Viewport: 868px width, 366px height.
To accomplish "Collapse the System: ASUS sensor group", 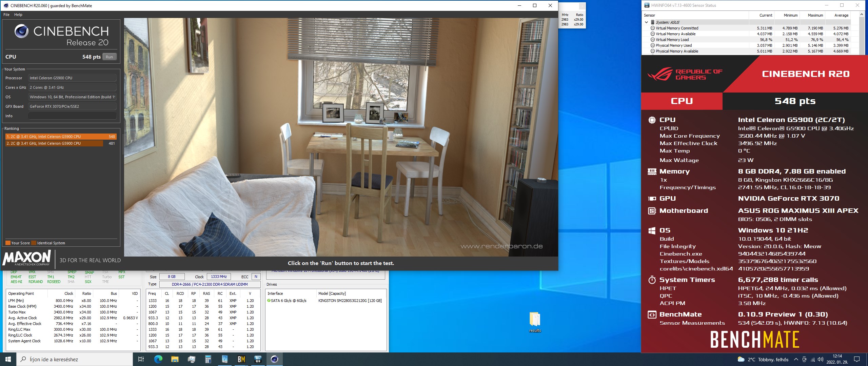I will [x=646, y=22].
